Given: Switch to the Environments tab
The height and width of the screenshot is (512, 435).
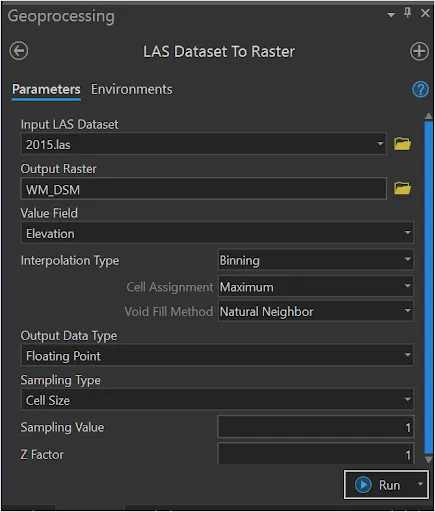Looking at the screenshot, I should [x=132, y=89].
